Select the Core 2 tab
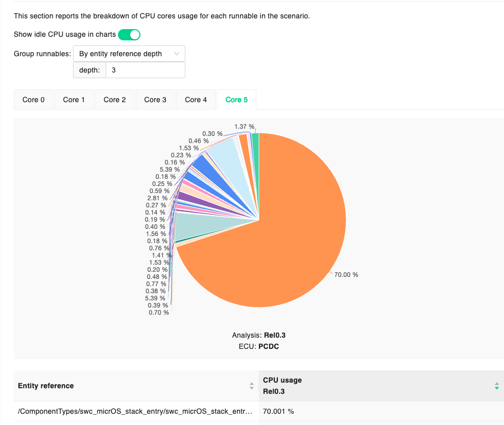The width and height of the screenshot is (504, 425). click(x=114, y=100)
